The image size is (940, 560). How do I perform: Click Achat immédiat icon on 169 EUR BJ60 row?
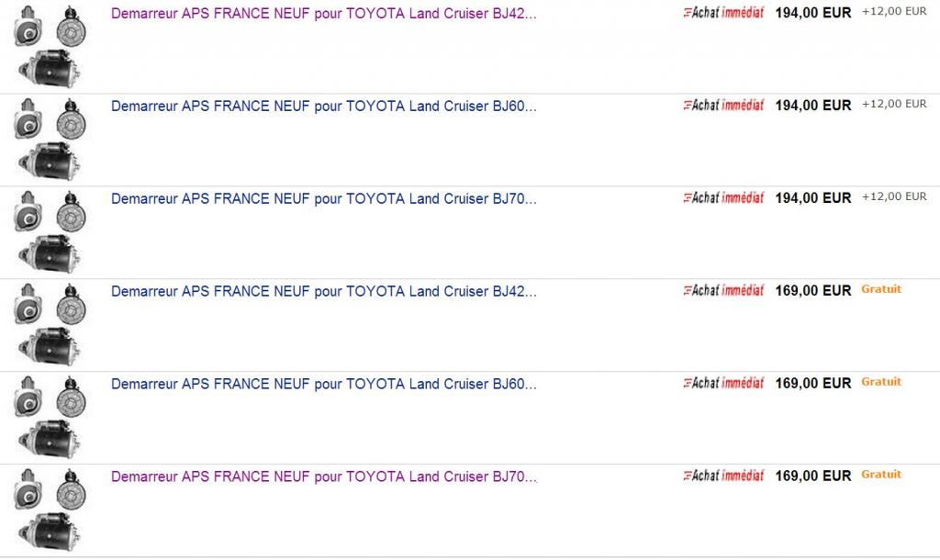pyautogui.click(x=723, y=383)
